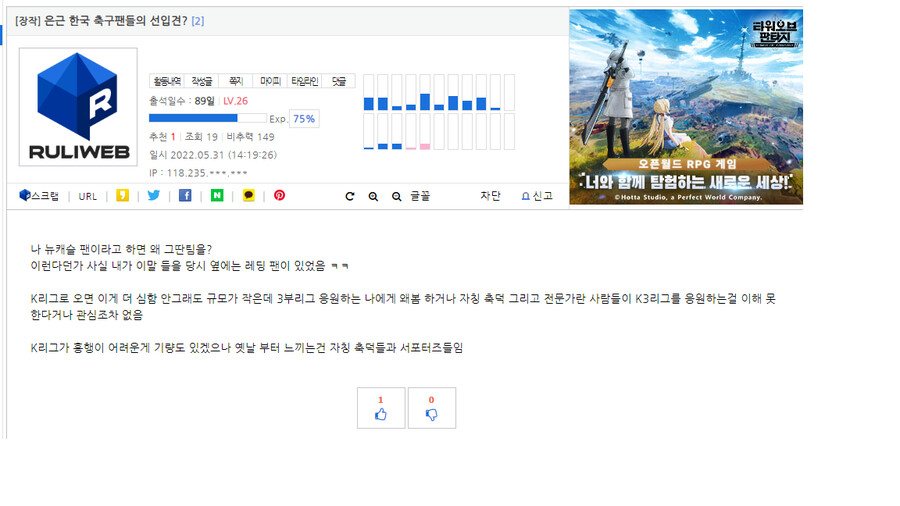
Task: Share the post on Twitter
Action: [154, 196]
